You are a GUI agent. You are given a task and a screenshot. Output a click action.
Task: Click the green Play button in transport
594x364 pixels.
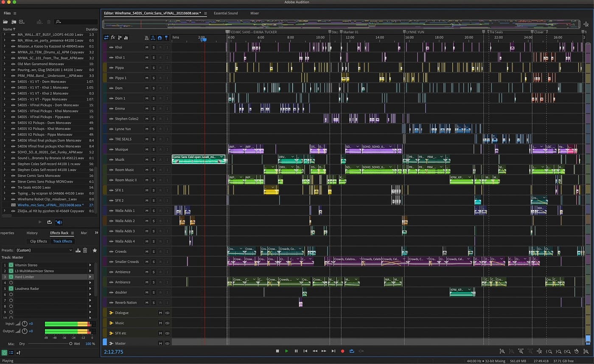tap(287, 351)
